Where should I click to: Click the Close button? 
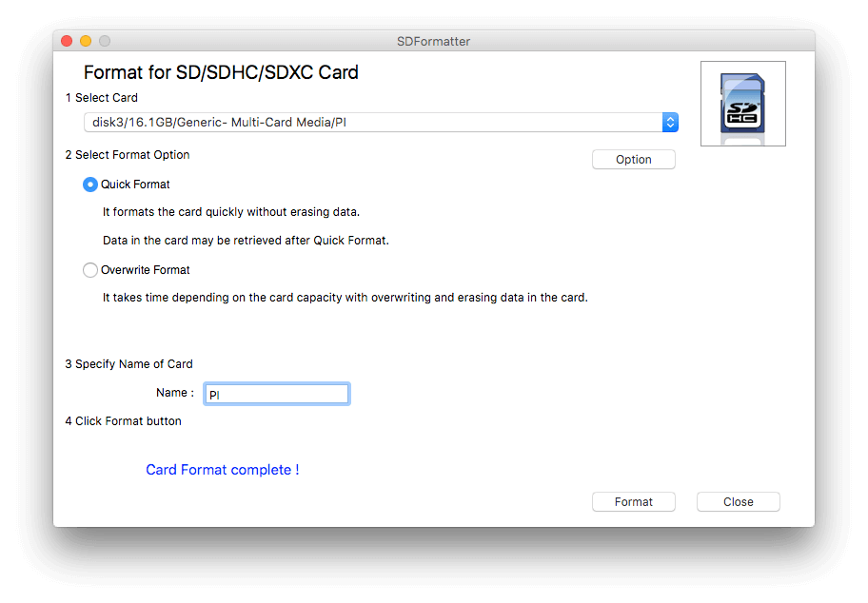pos(738,502)
